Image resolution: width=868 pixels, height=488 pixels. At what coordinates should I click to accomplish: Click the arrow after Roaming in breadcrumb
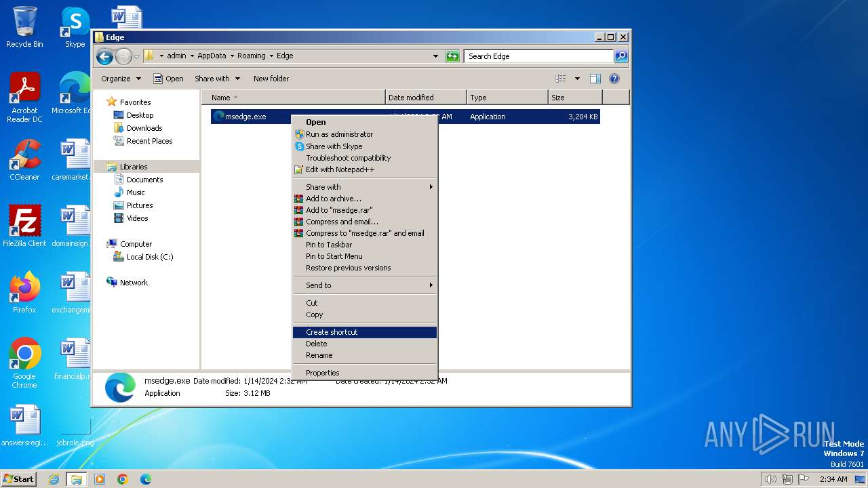point(271,56)
